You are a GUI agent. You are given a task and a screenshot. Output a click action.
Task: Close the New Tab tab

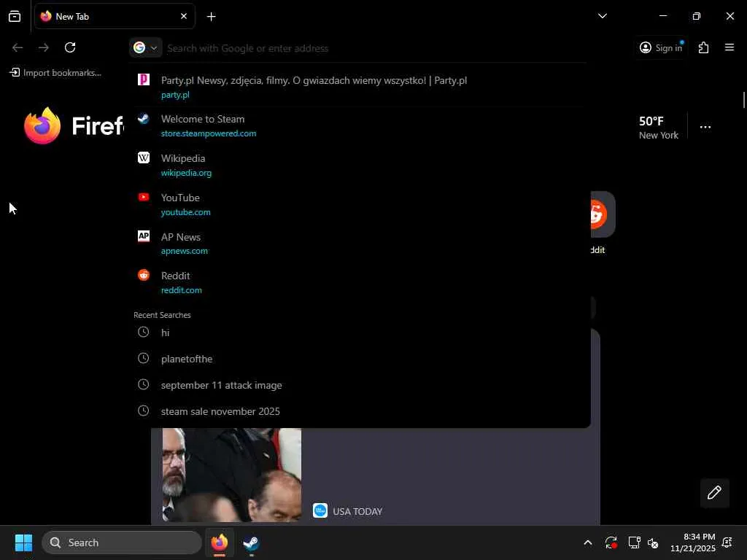coord(184,16)
